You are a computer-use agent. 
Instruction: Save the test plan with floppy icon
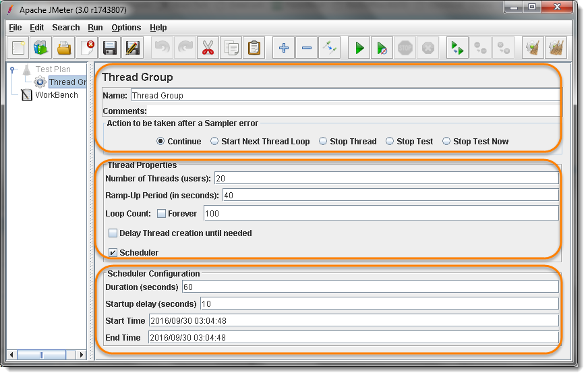coord(110,48)
